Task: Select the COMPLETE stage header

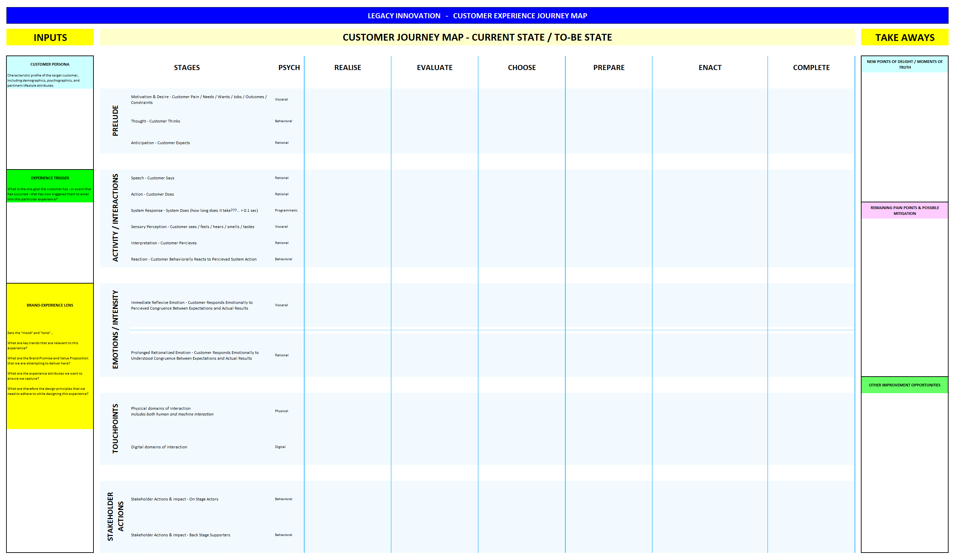Action: [811, 67]
